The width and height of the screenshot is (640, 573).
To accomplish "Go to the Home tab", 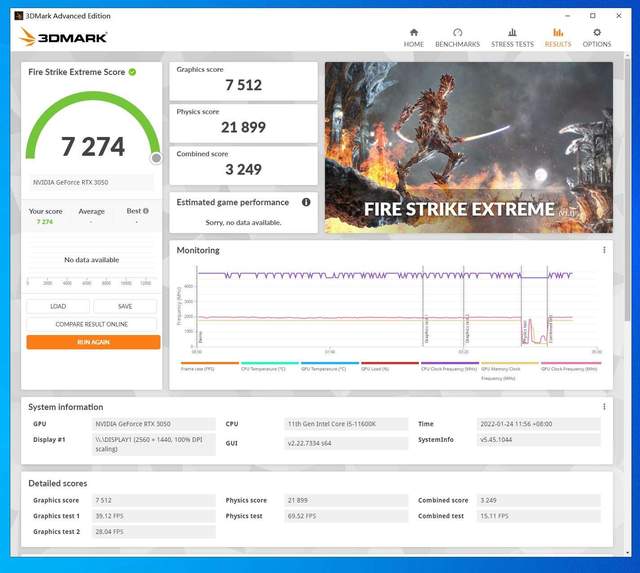I will click(413, 38).
